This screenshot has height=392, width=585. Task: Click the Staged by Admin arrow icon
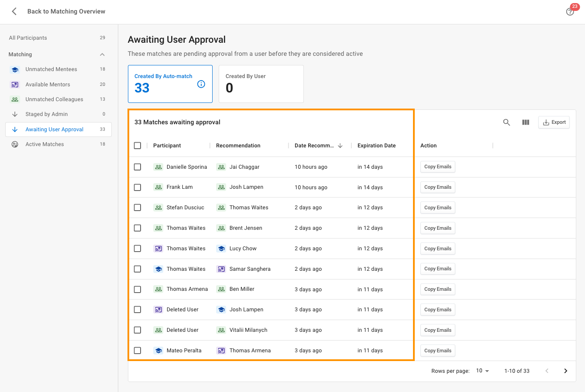pyautogui.click(x=15, y=114)
